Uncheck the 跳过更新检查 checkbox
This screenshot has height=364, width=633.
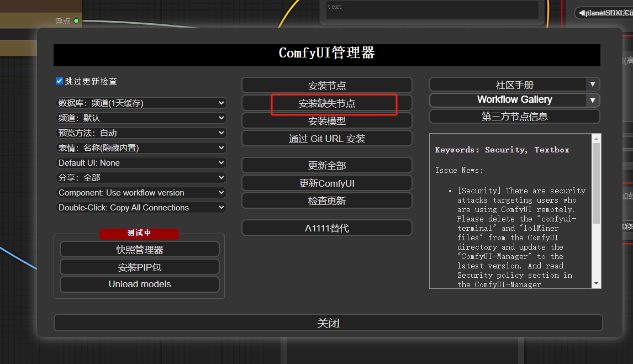(59, 81)
